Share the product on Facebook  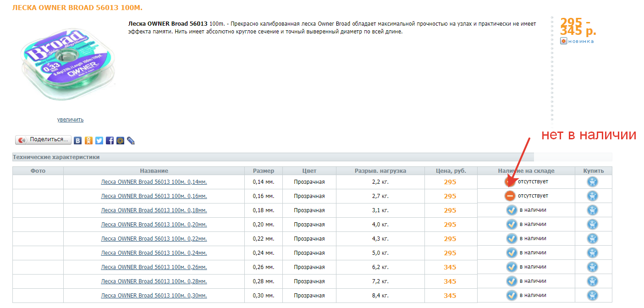[x=110, y=141]
